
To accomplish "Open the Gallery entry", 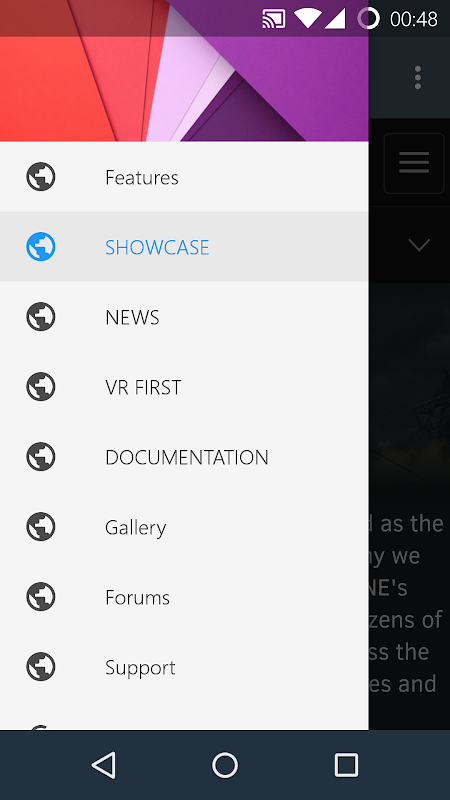I will pyautogui.click(x=184, y=526).
